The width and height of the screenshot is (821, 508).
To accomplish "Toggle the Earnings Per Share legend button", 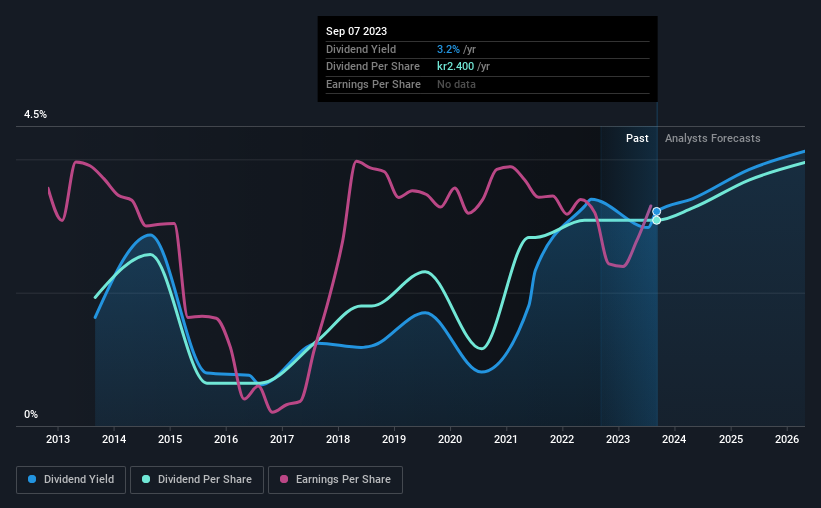I will point(335,480).
